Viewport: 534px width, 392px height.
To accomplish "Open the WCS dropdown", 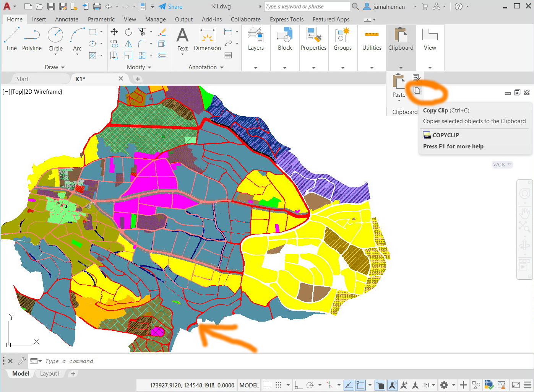I will tap(502, 164).
